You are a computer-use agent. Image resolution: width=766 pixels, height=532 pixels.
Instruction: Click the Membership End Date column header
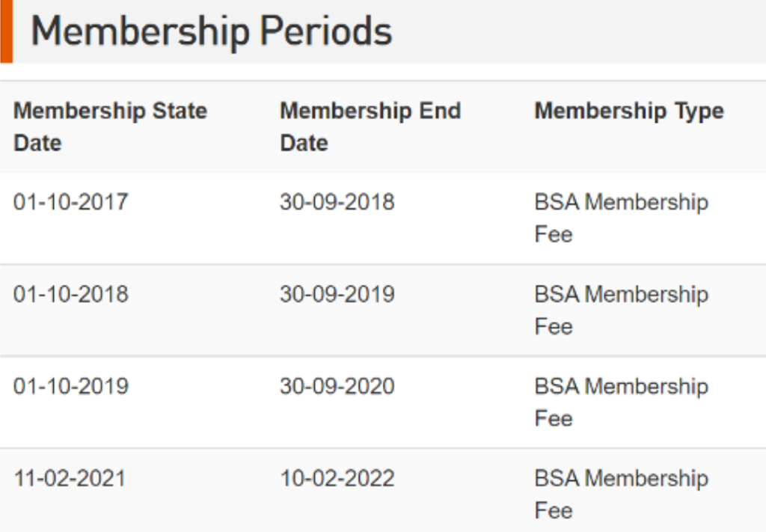(370, 126)
